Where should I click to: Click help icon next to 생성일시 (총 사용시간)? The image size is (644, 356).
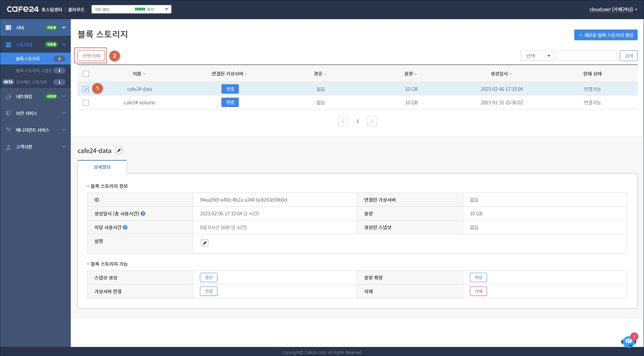tap(143, 214)
